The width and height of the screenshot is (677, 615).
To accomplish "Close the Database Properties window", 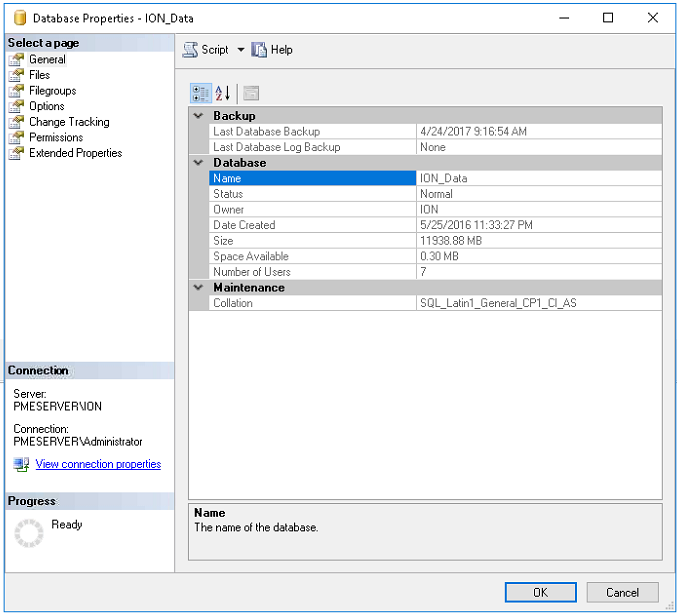I will 652,18.
